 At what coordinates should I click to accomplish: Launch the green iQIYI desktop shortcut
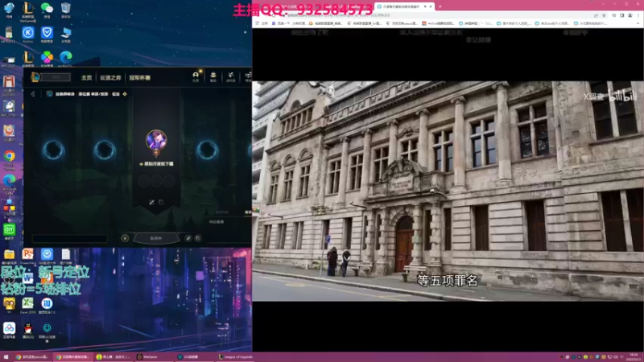tap(9, 231)
